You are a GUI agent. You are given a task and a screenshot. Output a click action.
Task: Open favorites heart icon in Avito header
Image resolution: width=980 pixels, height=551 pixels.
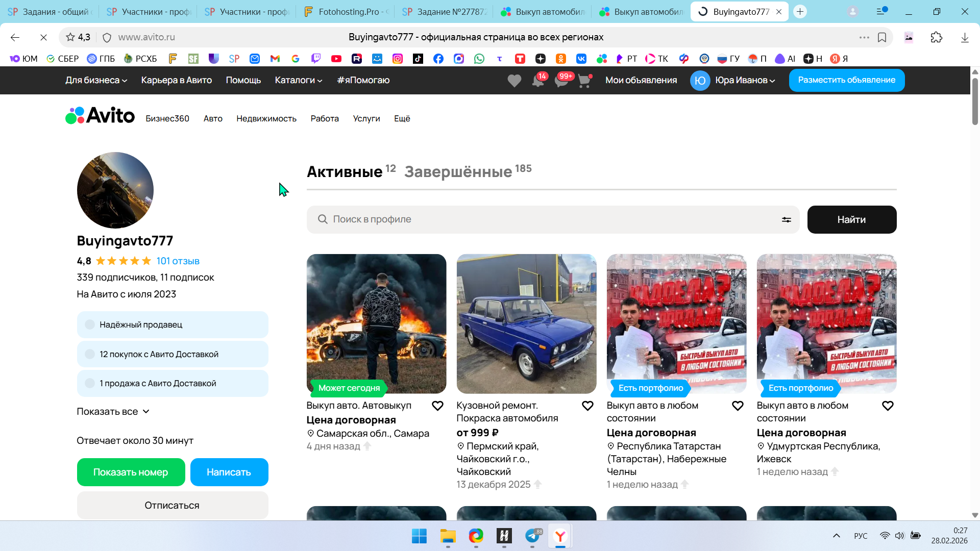pyautogui.click(x=514, y=81)
